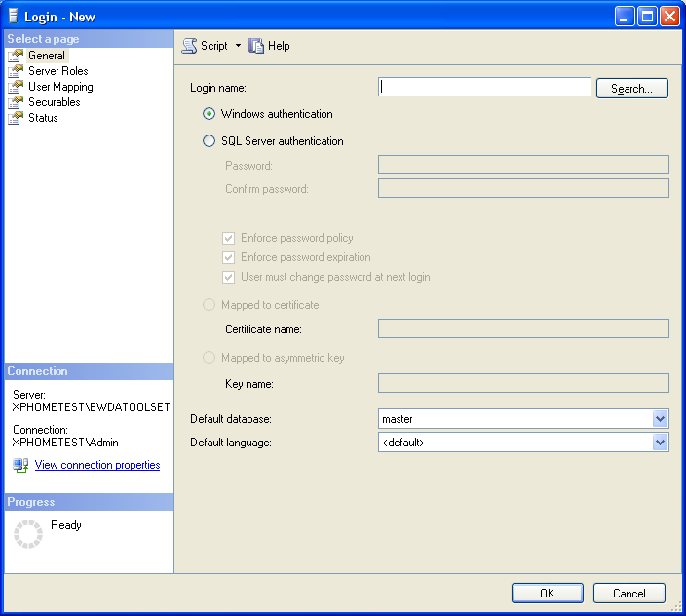Select Windows authentication radio button
Screen dimensions: 686x616
(209, 114)
